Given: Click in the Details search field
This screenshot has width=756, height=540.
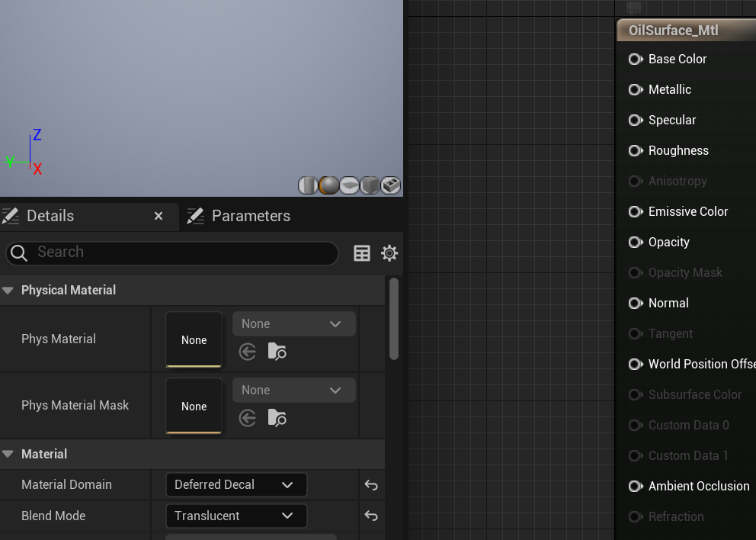Looking at the screenshot, I should (x=183, y=252).
